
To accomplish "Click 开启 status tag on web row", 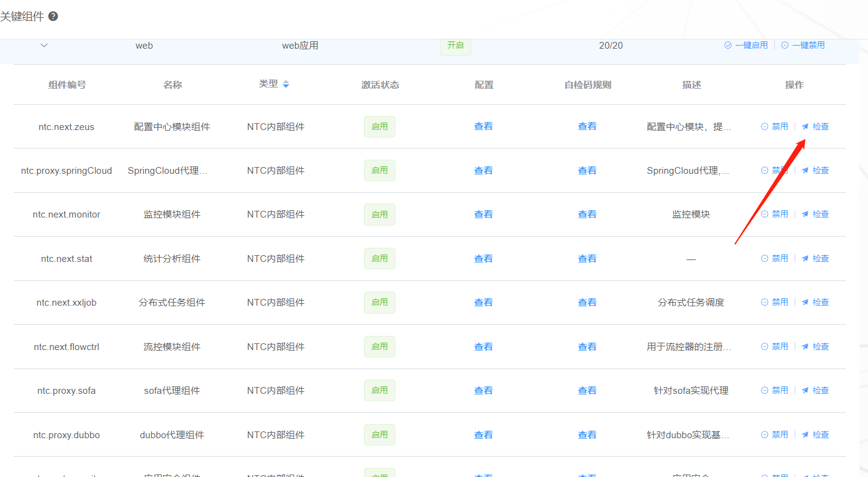I will pyautogui.click(x=455, y=45).
